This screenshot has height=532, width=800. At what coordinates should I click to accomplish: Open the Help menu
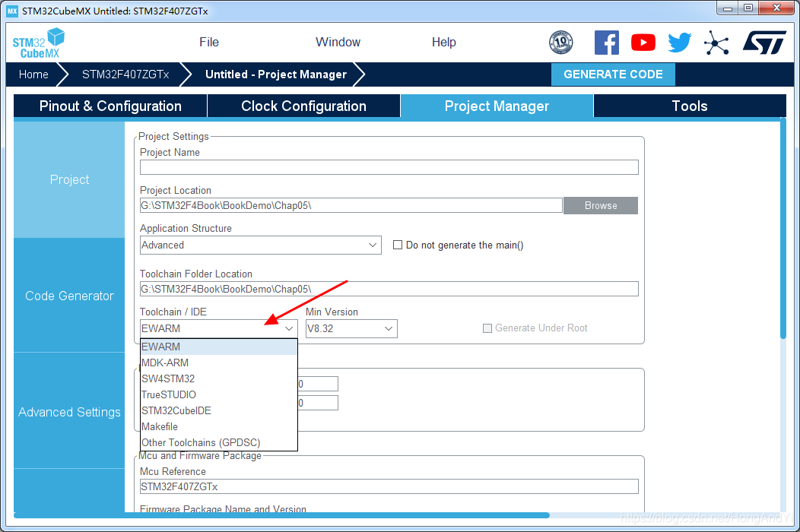click(444, 43)
